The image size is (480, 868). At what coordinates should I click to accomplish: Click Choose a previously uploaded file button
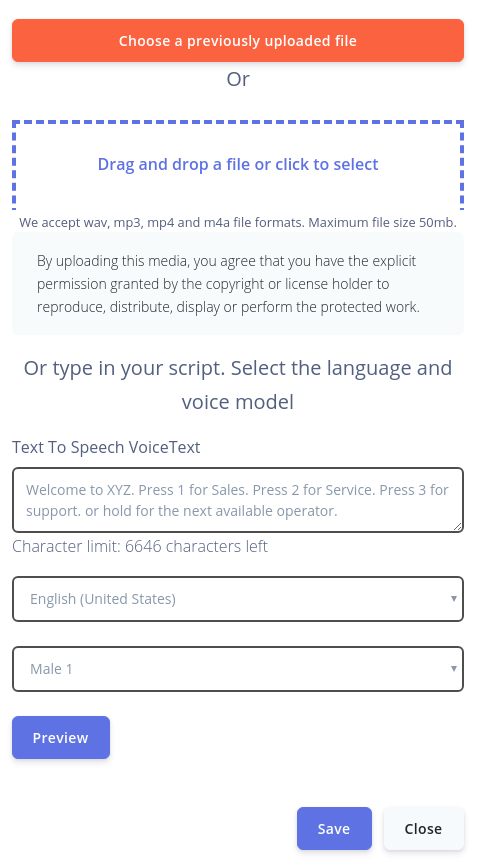(x=238, y=40)
